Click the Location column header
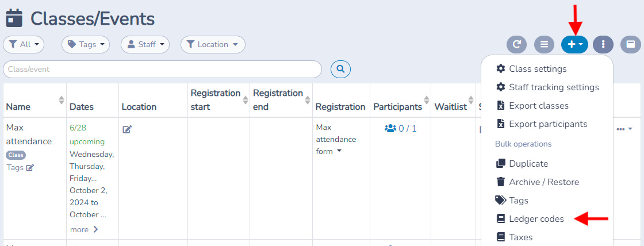The height and width of the screenshot is (246, 644). (x=139, y=107)
